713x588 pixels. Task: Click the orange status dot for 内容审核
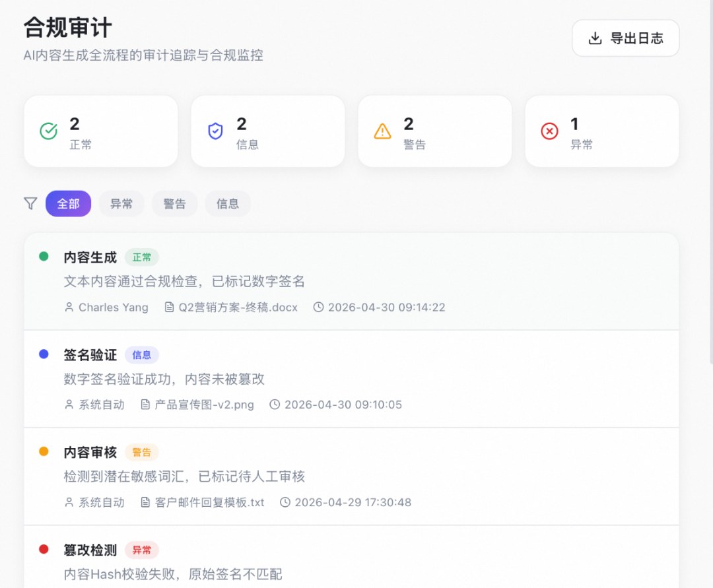(44, 451)
